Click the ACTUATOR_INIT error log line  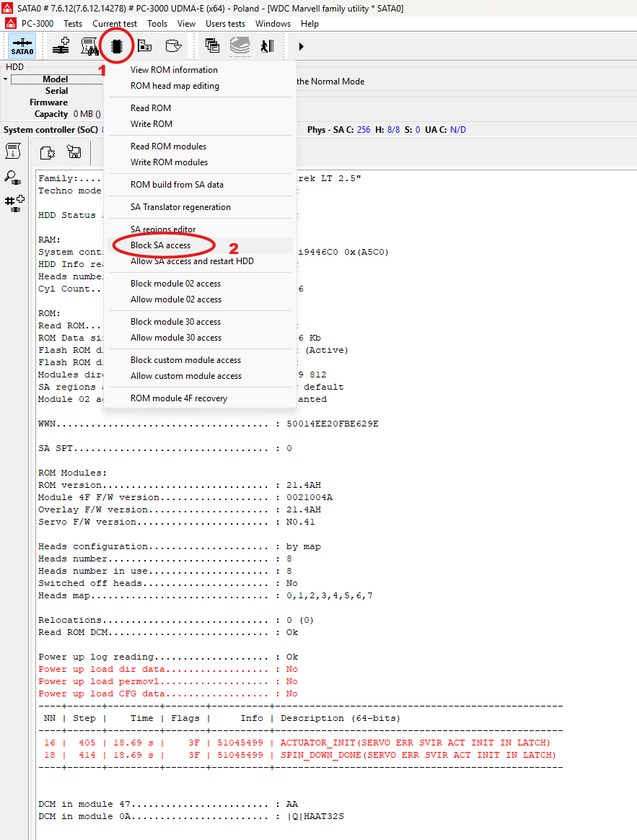coord(414,743)
